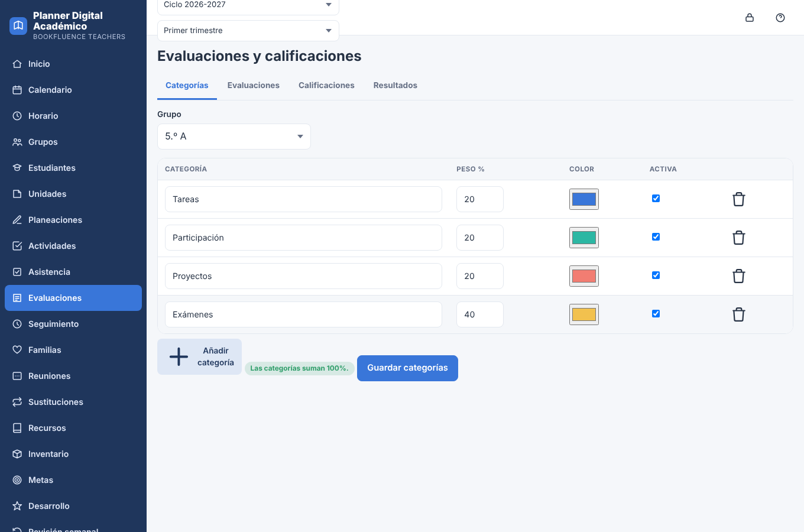Open Asistencia in the sidebar
Screen dimensions: 804x532
73,272
